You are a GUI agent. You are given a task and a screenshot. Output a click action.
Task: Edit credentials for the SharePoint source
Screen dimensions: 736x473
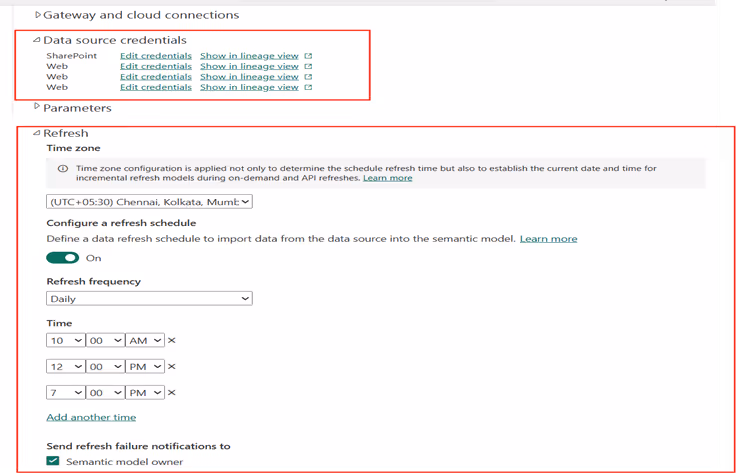click(156, 56)
